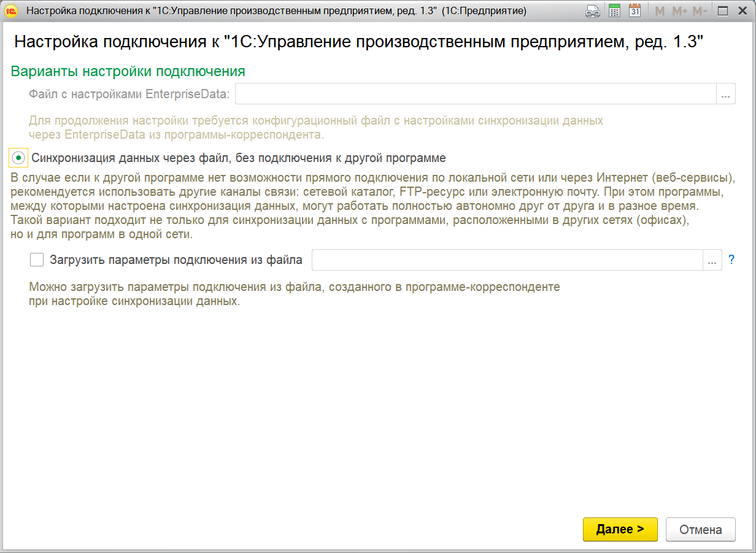Viewport: 756px width, 553px height.
Task: Click the 'Загрузить параметры подключения из файла' label
Action: click(x=176, y=260)
